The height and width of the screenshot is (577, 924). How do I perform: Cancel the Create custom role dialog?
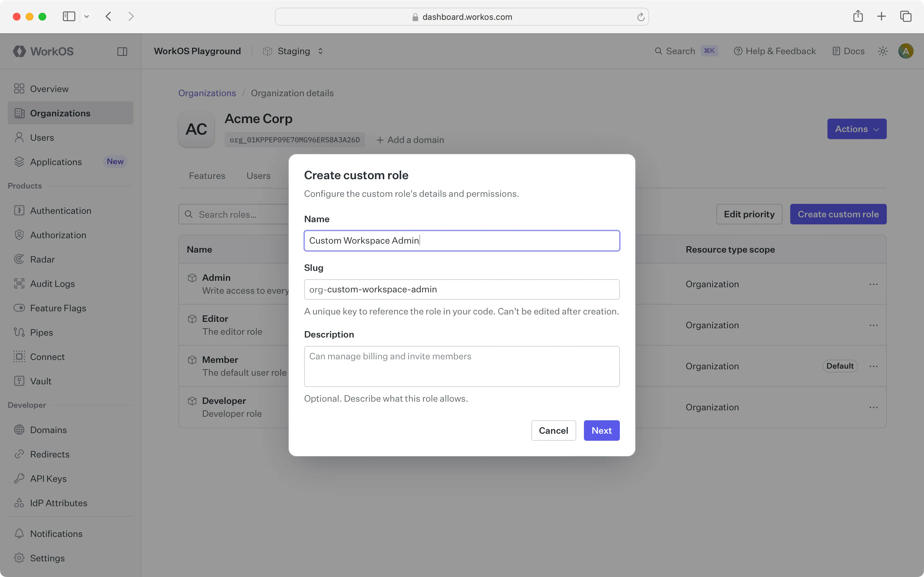pos(553,430)
